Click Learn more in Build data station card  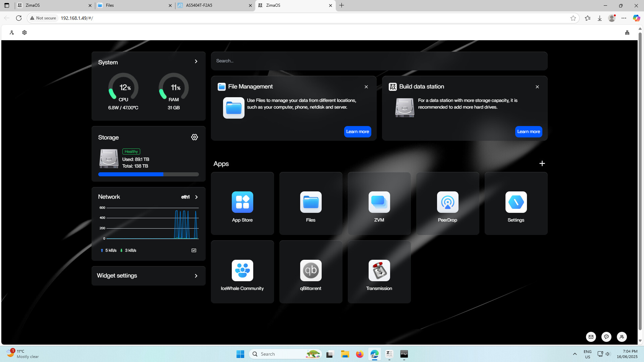coord(529,132)
